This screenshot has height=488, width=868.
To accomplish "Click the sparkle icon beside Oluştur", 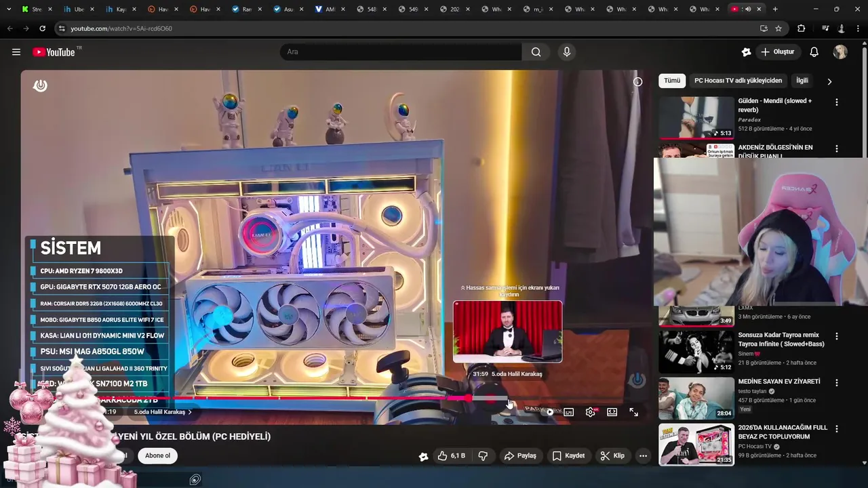I will pos(747,52).
